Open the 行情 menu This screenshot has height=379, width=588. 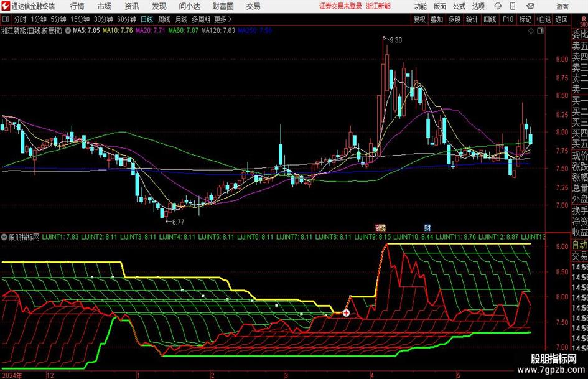coord(77,6)
